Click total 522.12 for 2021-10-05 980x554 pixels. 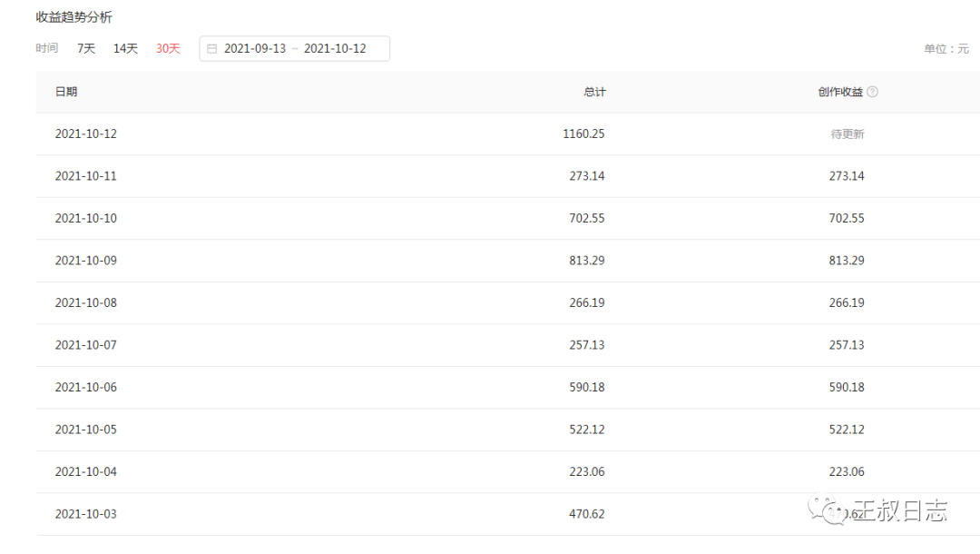coord(587,430)
